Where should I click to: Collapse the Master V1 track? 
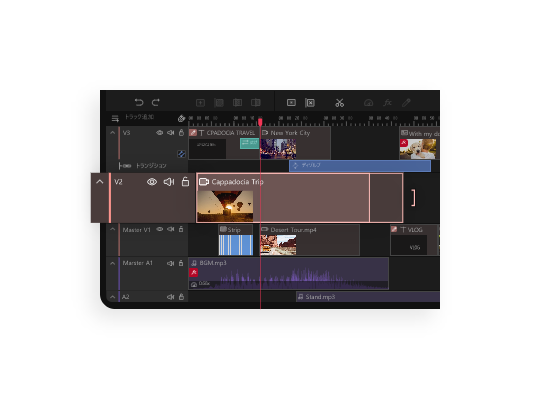tap(113, 229)
